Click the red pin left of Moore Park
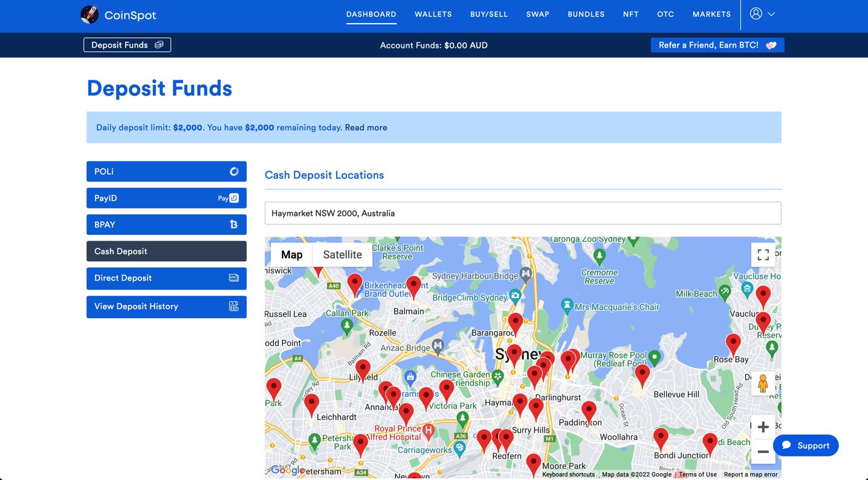868x480 pixels. [x=533, y=465]
